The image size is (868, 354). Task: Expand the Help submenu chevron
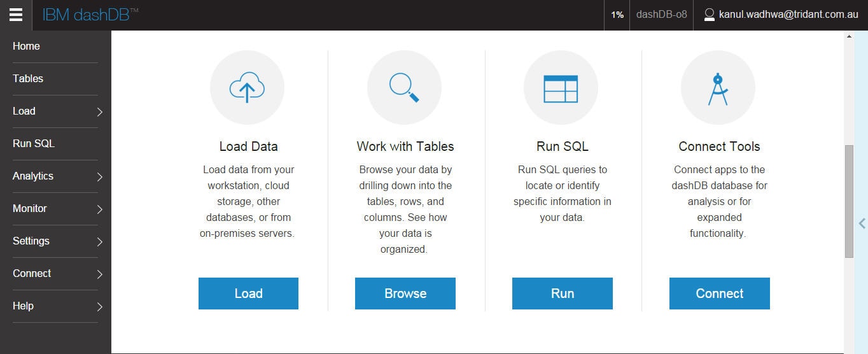[x=100, y=307]
